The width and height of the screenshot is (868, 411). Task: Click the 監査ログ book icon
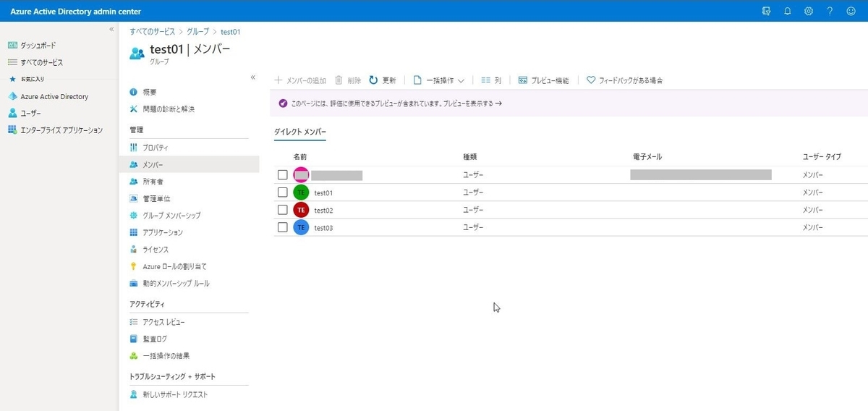tap(133, 339)
